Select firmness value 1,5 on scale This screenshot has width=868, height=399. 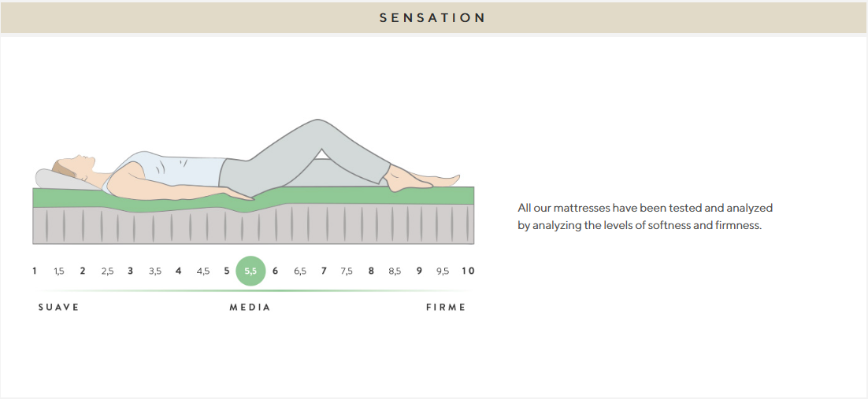59,271
